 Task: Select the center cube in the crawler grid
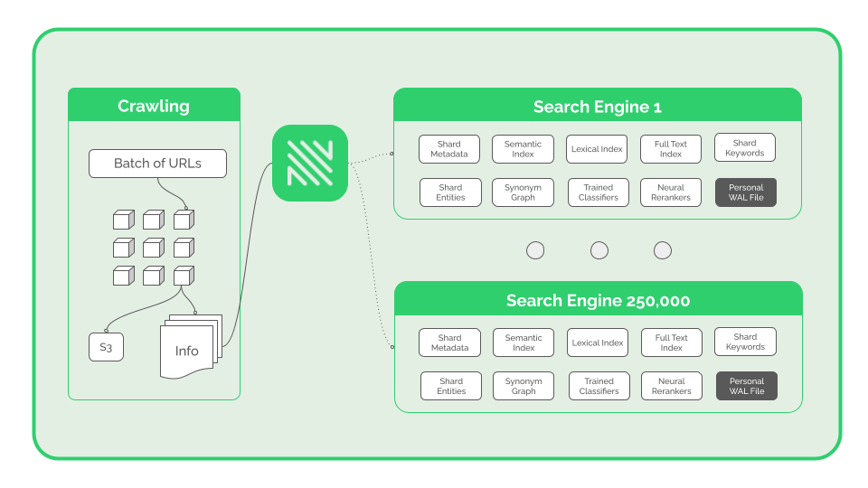153,248
